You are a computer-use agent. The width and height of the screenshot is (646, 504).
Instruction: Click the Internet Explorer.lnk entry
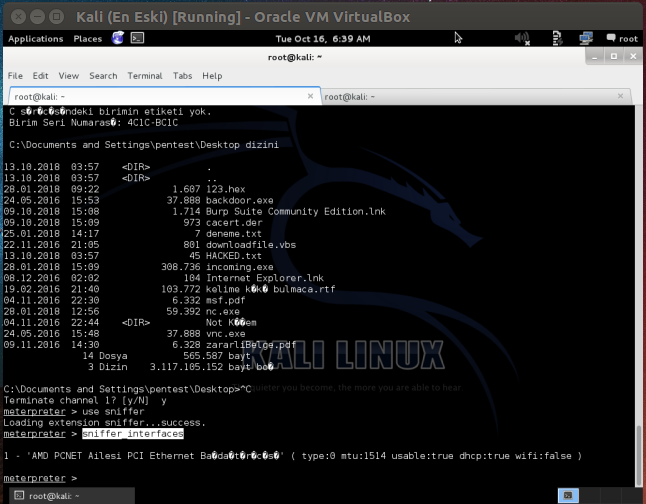(264, 278)
